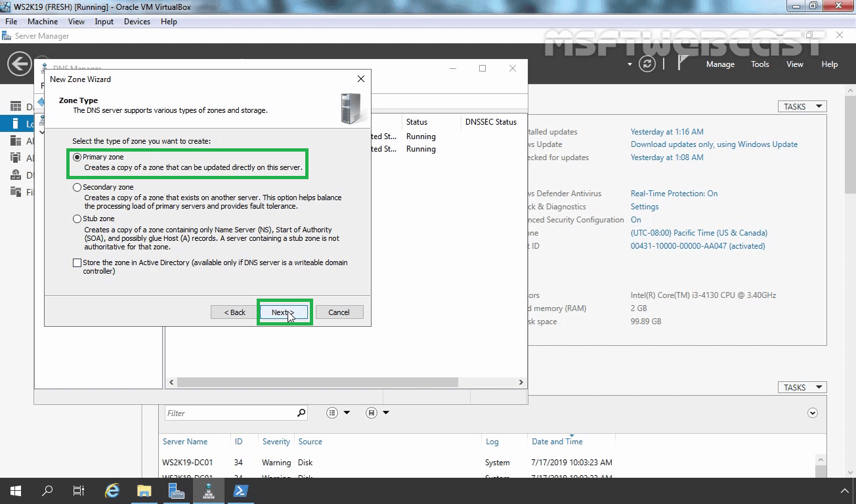Close the New Zone Wizard dialog

point(360,79)
